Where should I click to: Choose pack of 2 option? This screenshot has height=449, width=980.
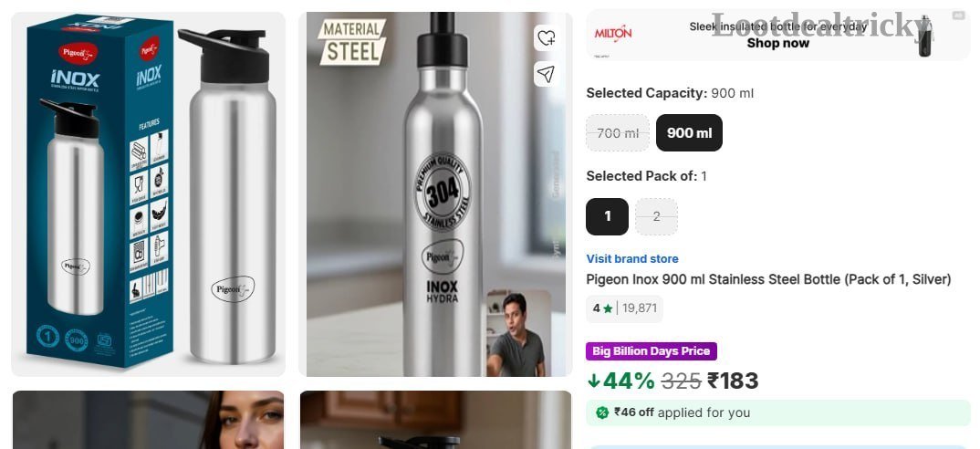click(656, 216)
